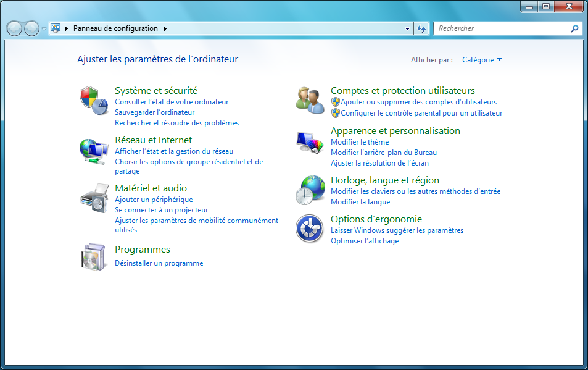The height and width of the screenshot is (370, 588).
Task: Open Comptes et protection utilisateurs heading
Action: [403, 90]
